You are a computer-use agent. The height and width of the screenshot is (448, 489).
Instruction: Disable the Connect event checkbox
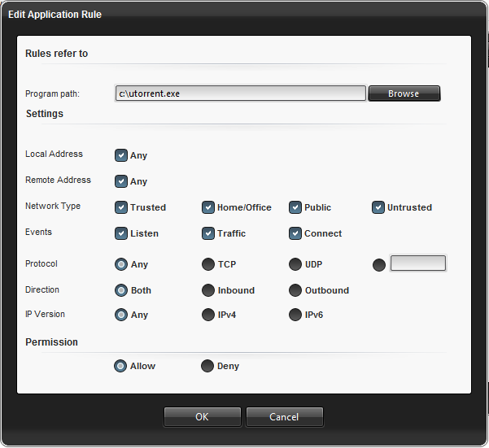(x=295, y=233)
